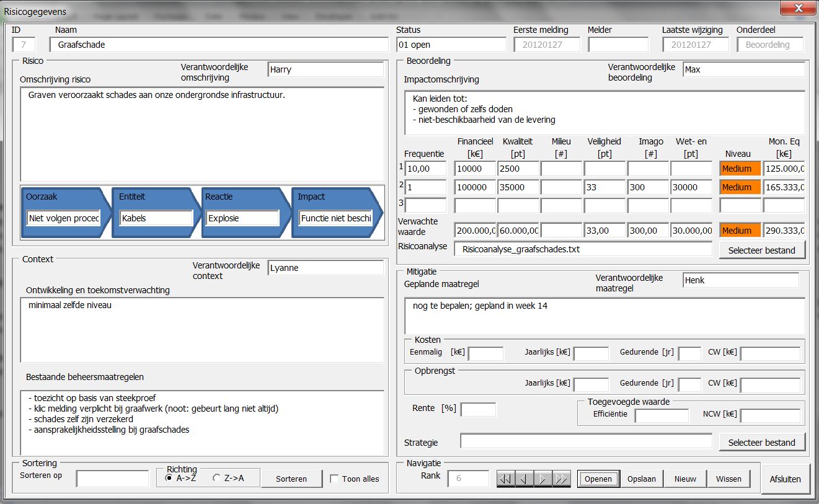Image resolution: width=819 pixels, height=504 pixels.
Task: Click the Opslaan button
Action: pos(642,479)
